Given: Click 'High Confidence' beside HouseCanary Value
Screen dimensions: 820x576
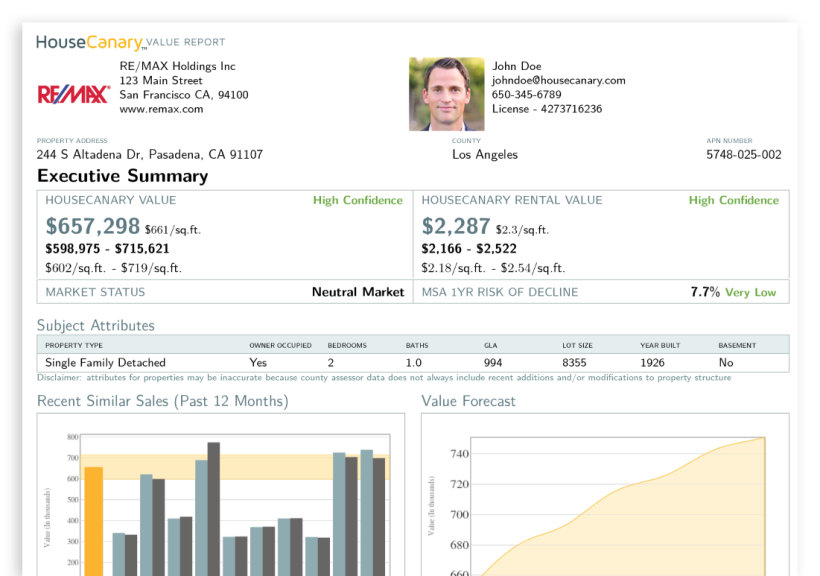Looking at the screenshot, I should pos(358,200).
